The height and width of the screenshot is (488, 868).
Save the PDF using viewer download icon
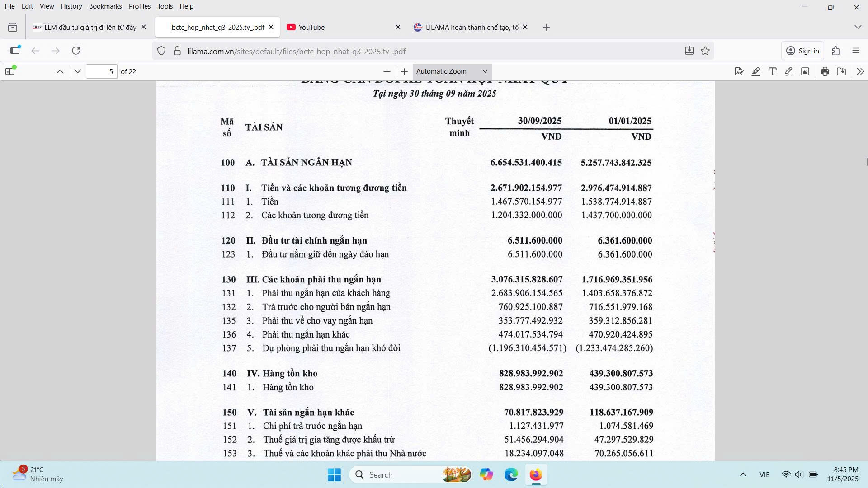pos(841,71)
